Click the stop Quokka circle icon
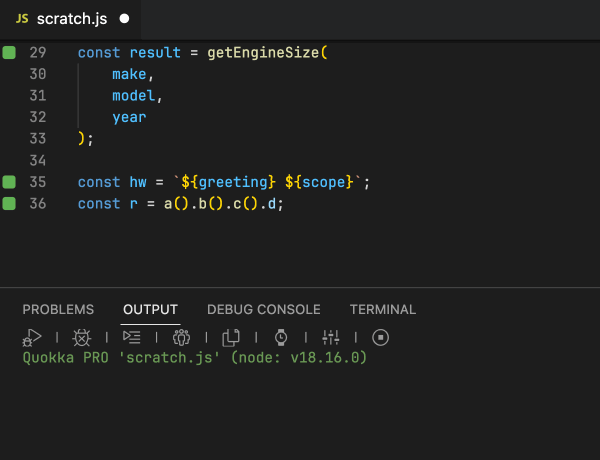The image size is (600, 460). pyautogui.click(x=380, y=337)
